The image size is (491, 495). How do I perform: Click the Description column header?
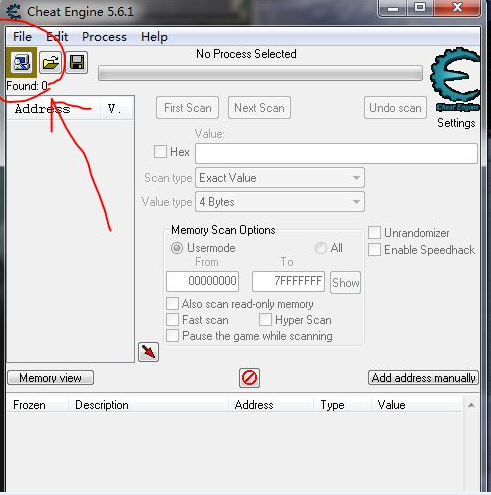(x=148, y=405)
